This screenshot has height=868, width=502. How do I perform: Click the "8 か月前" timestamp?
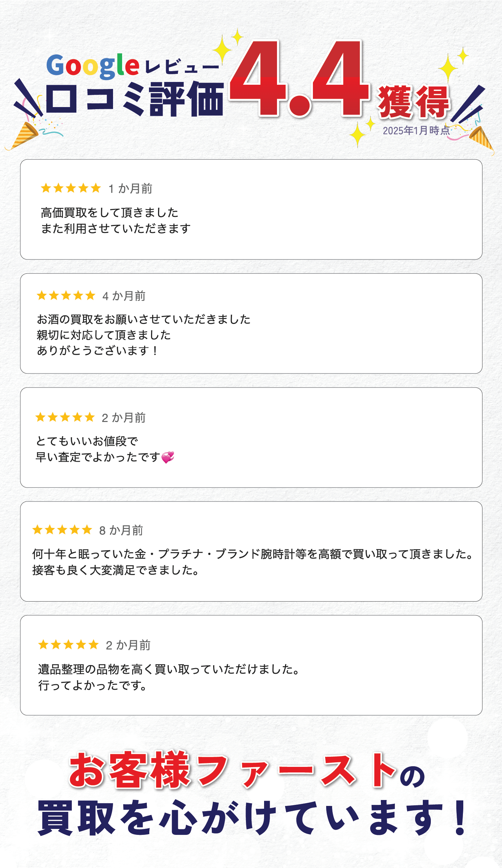coord(121,530)
